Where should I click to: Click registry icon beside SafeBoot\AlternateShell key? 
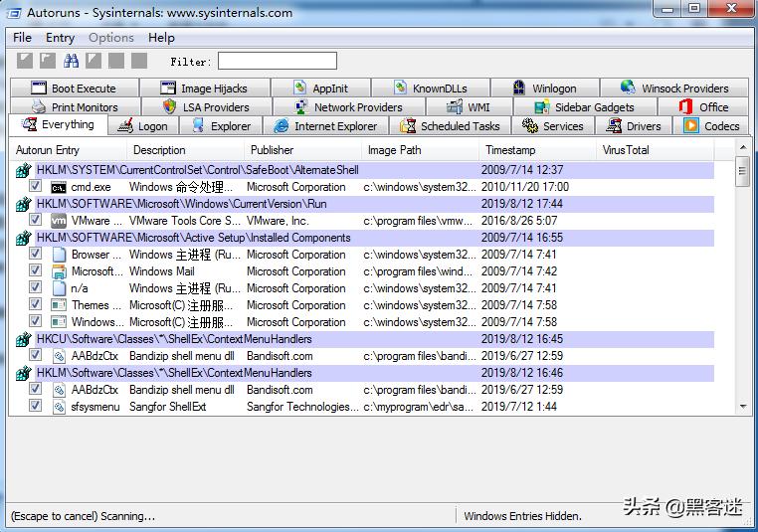(23, 171)
